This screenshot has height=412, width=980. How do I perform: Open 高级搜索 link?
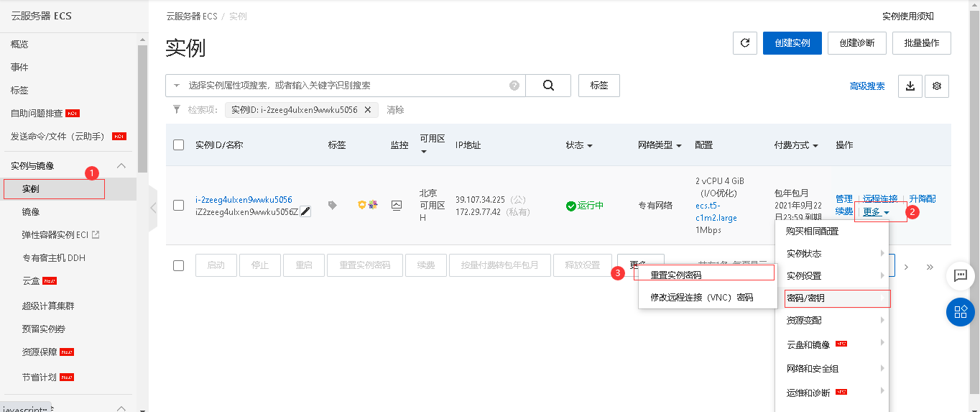pos(867,86)
